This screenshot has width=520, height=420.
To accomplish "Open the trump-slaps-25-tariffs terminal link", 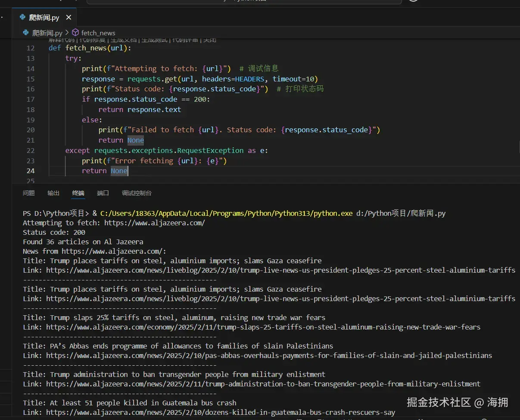I will pyautogui.click(x=263, y=327).
